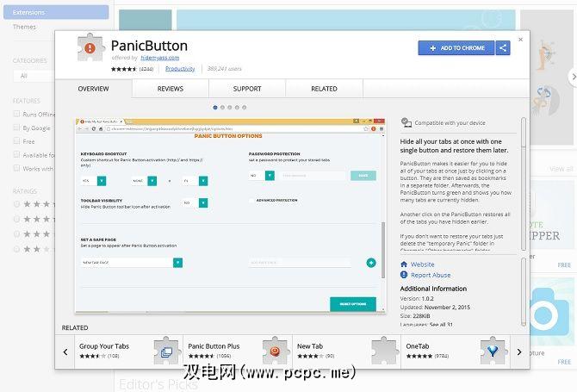Toggle the Runs Offline checkbox
This screenshot has height=392, width=577.
coord(16,114)
